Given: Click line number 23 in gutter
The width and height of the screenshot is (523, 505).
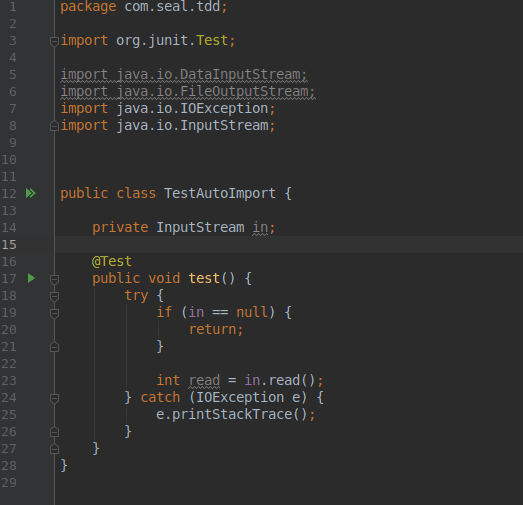Looking at the screenshot, I should pyautogui.click(x=9, y=381).
